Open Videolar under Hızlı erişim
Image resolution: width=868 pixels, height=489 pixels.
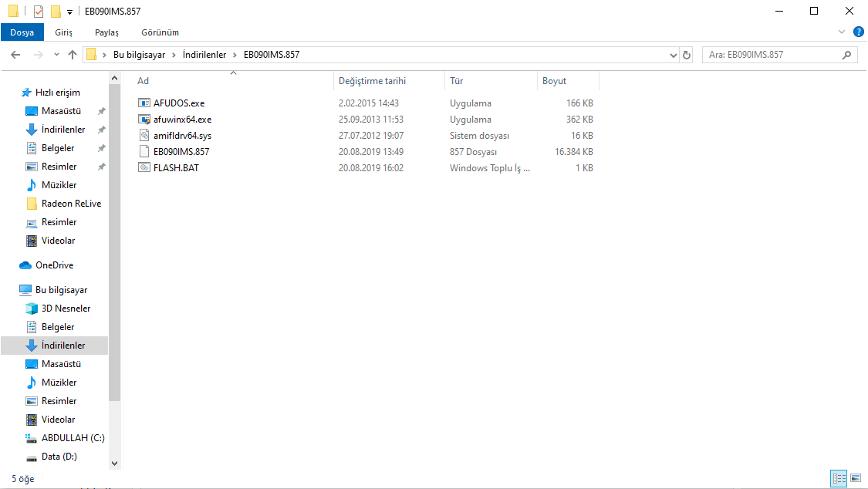58,240
